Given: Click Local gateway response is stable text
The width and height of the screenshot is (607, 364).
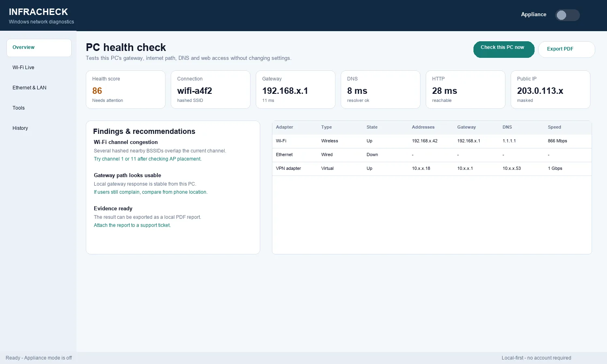Looking at the screenshot, I should tap(145, 184).
